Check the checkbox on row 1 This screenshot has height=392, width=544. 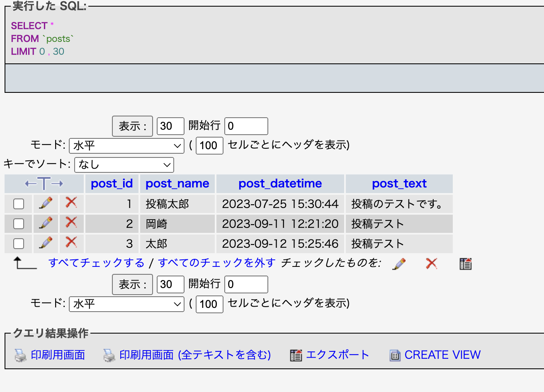coord(18,203)
